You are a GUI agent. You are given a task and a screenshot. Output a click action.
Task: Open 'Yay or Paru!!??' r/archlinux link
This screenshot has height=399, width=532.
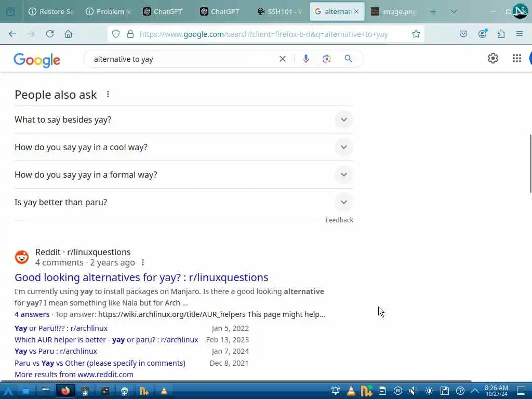[x=61, y=328]
